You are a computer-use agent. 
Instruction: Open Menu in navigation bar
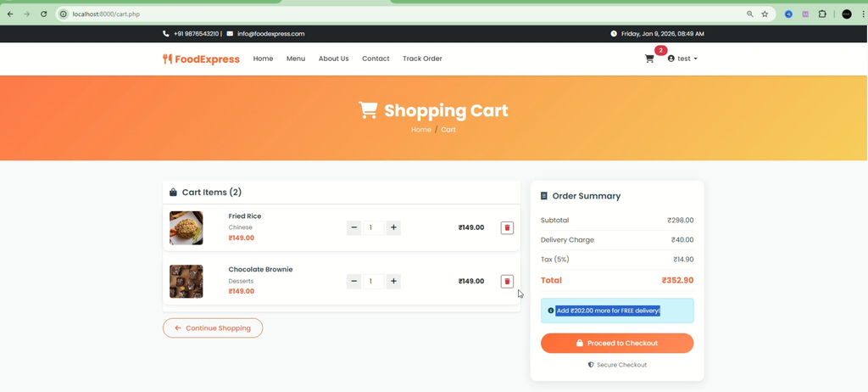pos(296,59)
